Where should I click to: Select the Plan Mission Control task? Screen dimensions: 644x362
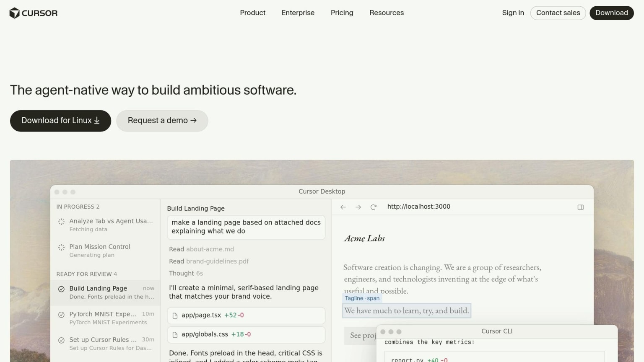(105, 251)
